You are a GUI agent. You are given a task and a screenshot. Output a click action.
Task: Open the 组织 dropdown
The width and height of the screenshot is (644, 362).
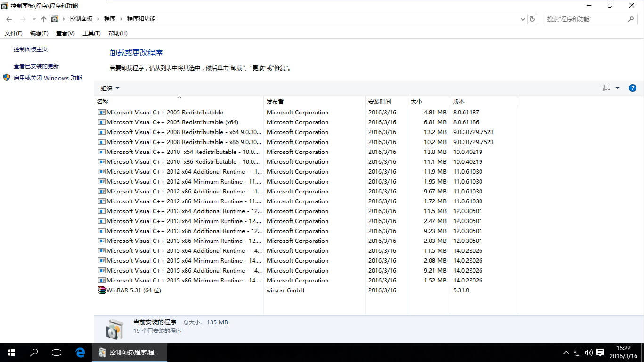point(110,88)
